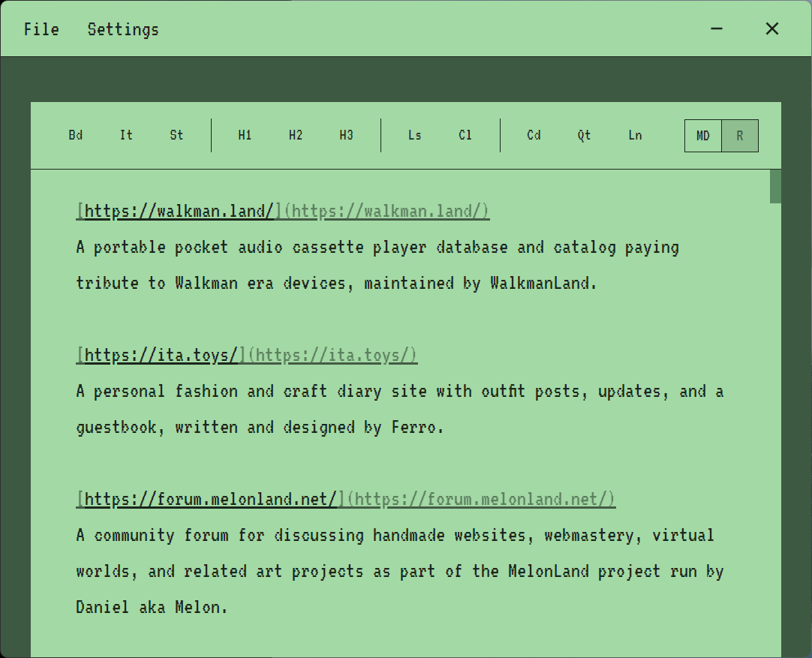Viewport: 812px width, 658px height.
Task: Close the editor window
Action: tap(772, 29)
